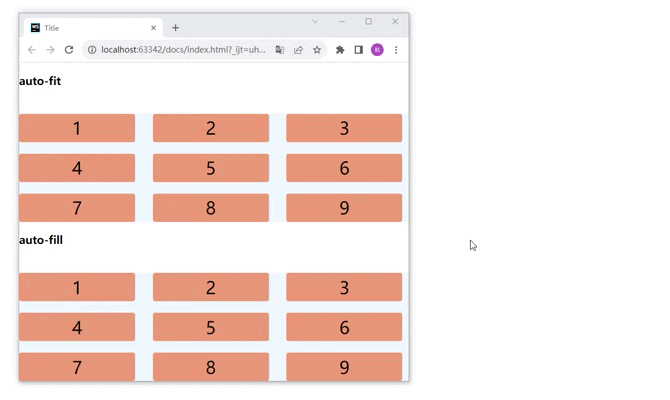The height and width of the screenshot is (400, 670).
Task: Open a new tab with plus button
Action: coord(175,28)
